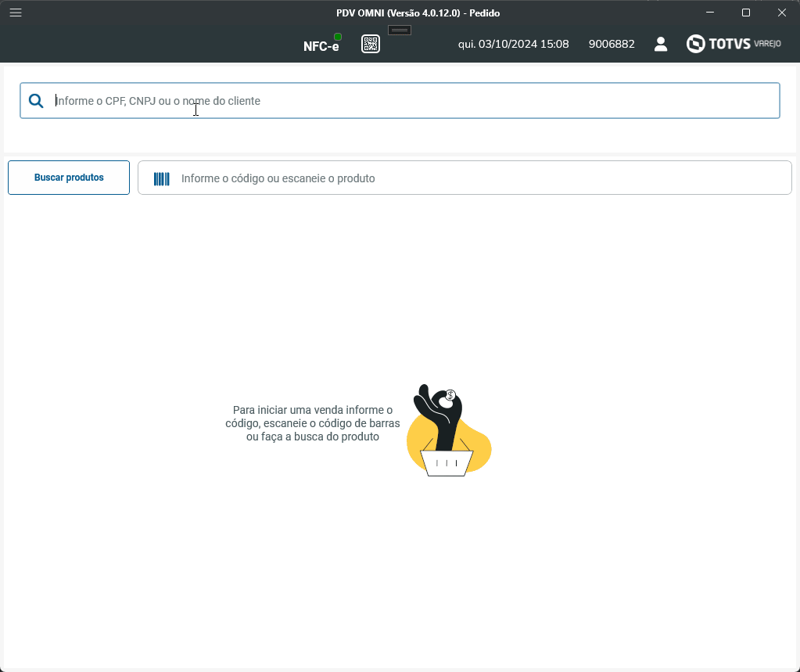The image size is (800, 672).
Task: Click the TOTVS Varejo logo
Action: pyautogui.click(x=734, y=44)
